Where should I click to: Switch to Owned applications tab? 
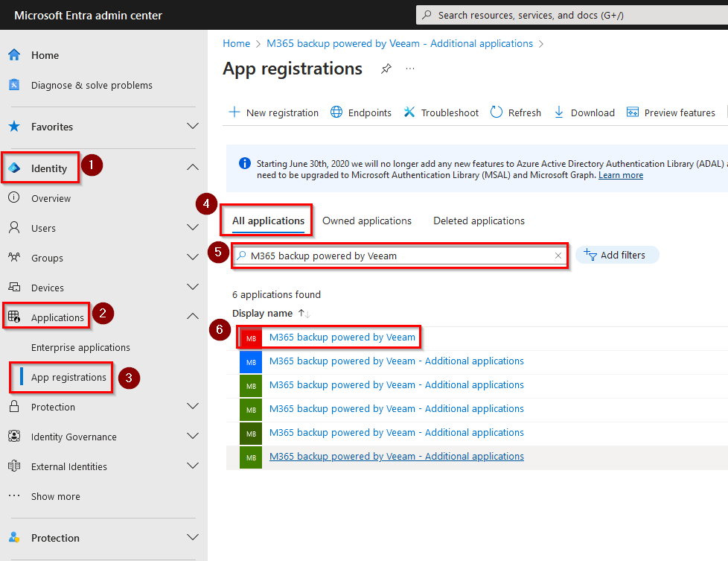[x=367, y=221]
